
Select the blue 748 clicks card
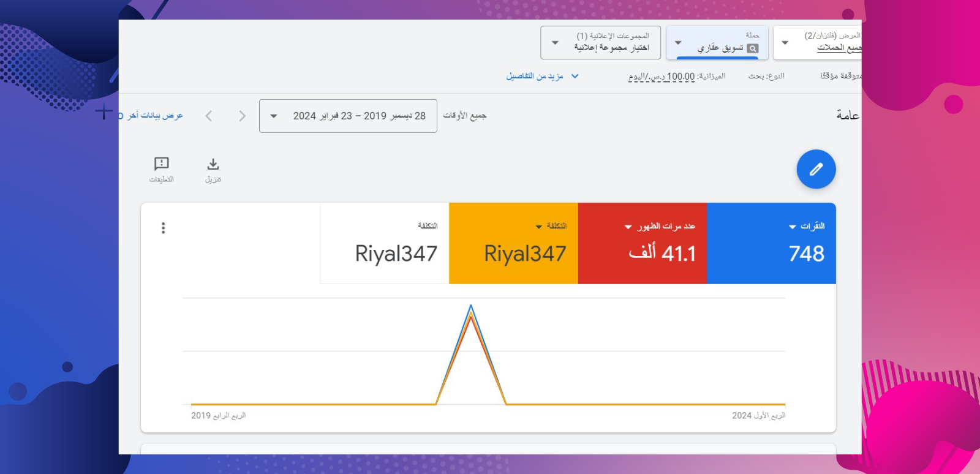click(x=771, y=243)
